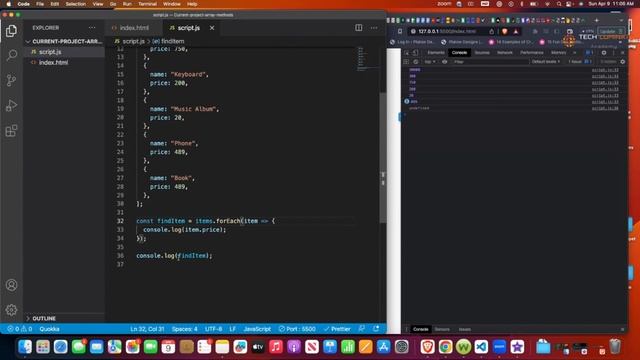Open console settings gear icon

tap(622, 62)
